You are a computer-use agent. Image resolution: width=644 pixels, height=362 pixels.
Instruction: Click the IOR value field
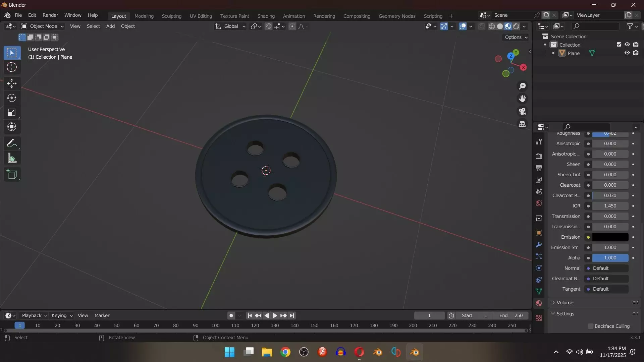pos(610,206)
